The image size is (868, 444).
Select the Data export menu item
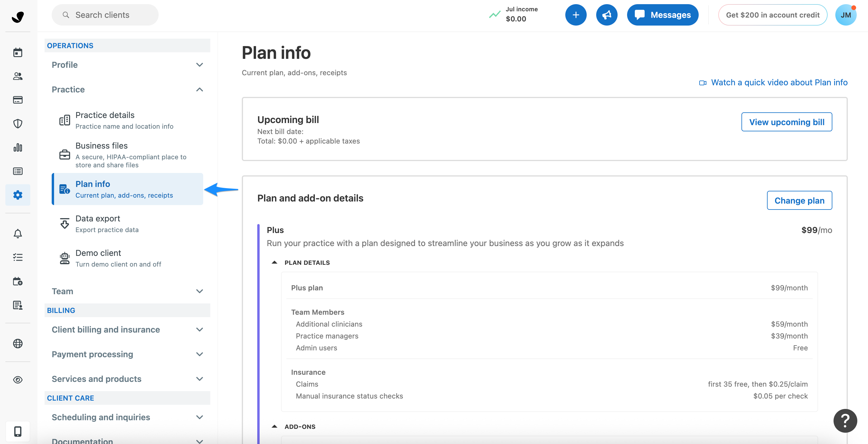pos(98,223)
